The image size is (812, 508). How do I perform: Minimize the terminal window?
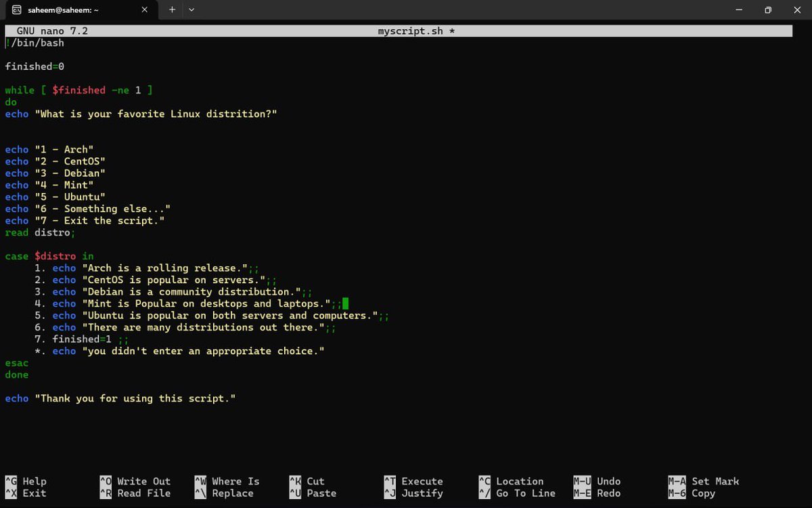tap(738, 9)
